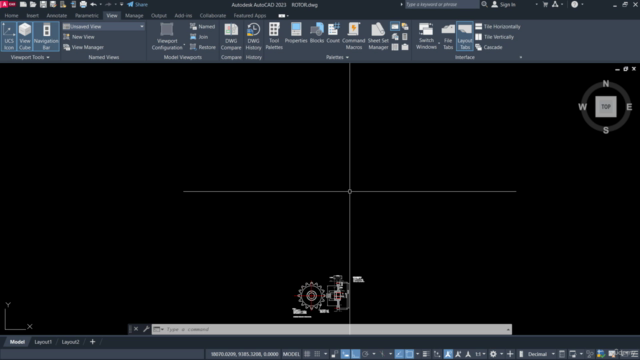Toggle the File Tabs display
Screen dimensions: 640x360
click(448, 36)
